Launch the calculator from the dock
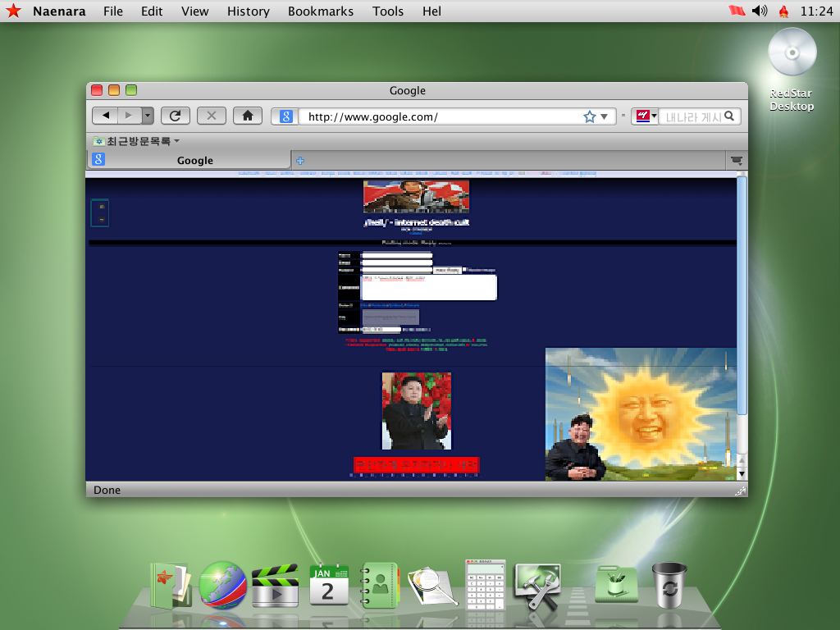This screenshot has width=840, height=630. pyautogui.click(x=485, y=585)
